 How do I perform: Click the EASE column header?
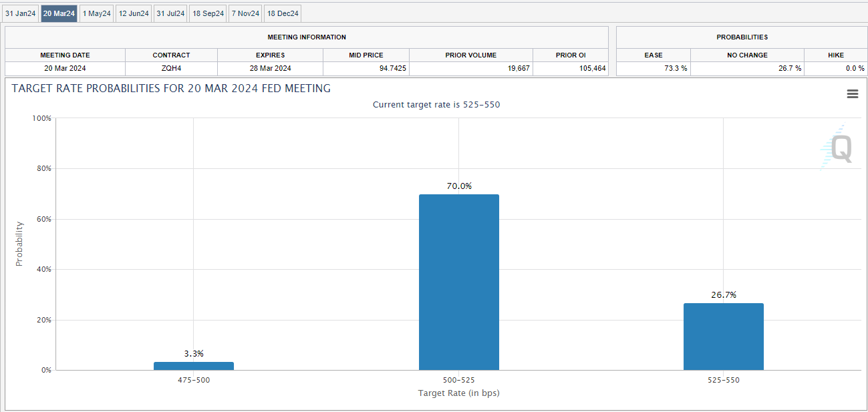654,55
